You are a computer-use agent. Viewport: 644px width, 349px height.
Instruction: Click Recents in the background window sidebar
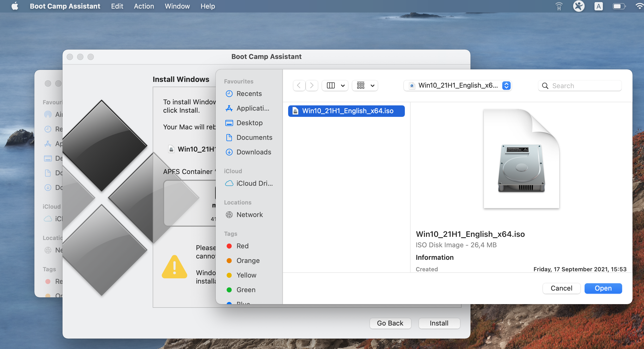click(53, 129)
